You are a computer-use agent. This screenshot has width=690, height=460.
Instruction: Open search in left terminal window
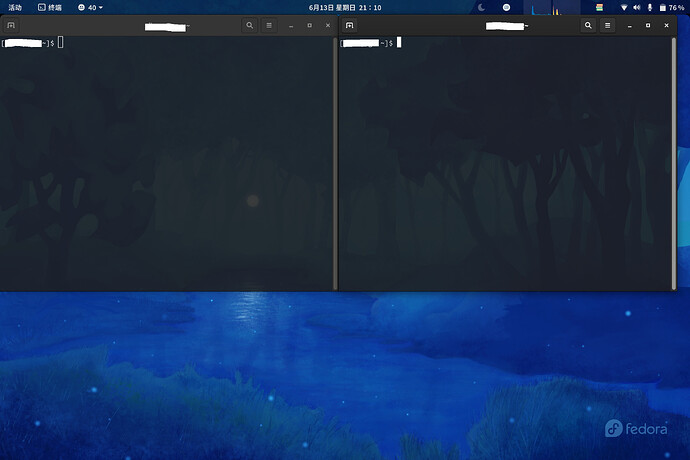(x=250, y=26)
